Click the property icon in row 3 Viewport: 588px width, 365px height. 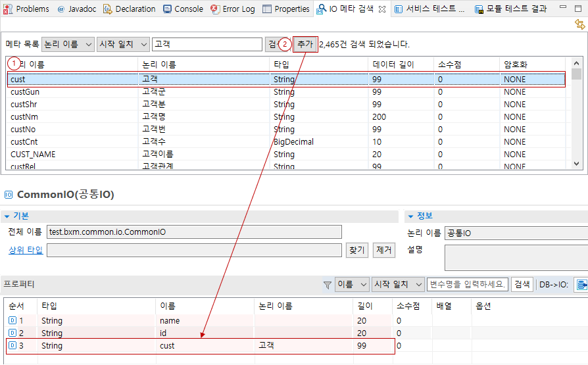click(x=12, y=346)
